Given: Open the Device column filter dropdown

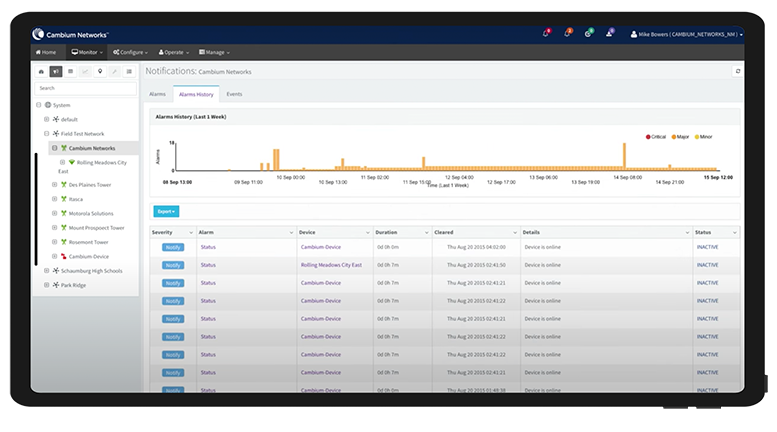Looking at the screenshot, I should (368, 232).
